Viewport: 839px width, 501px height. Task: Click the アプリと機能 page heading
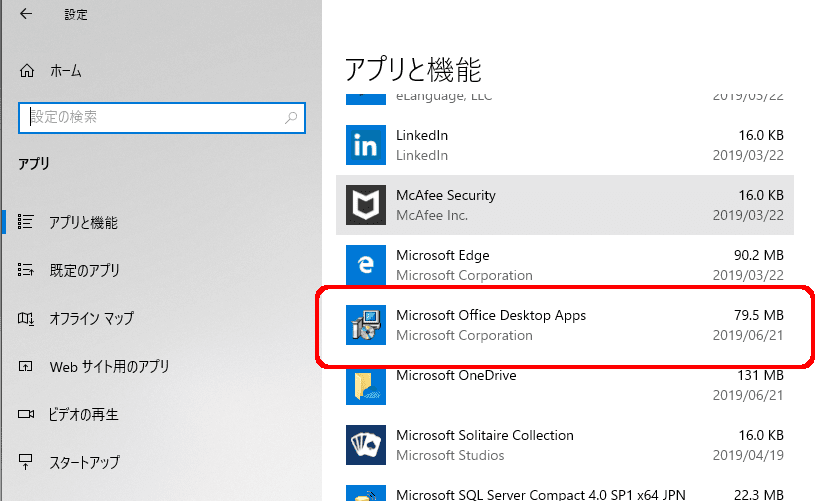point(413,70)
